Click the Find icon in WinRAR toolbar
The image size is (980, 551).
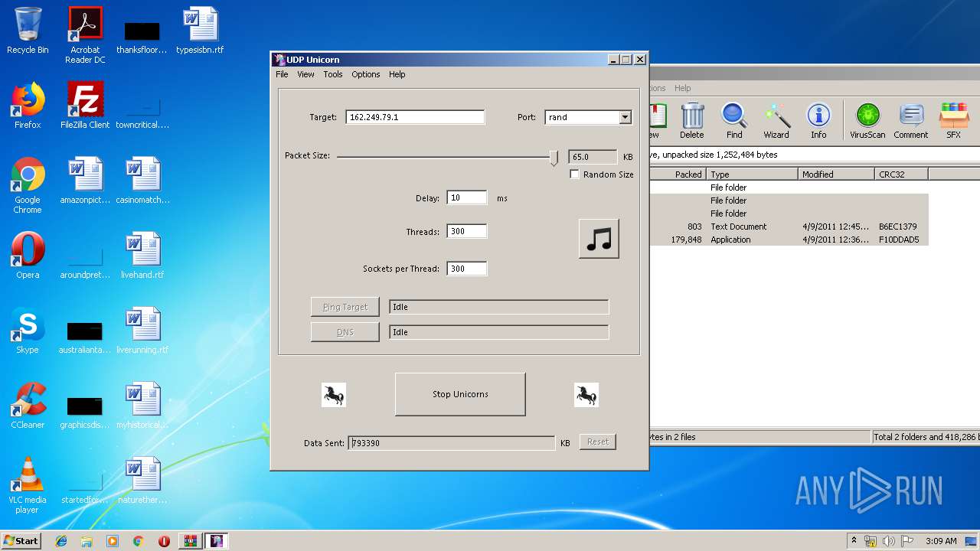pyautogui.click(x=734, y=121)
